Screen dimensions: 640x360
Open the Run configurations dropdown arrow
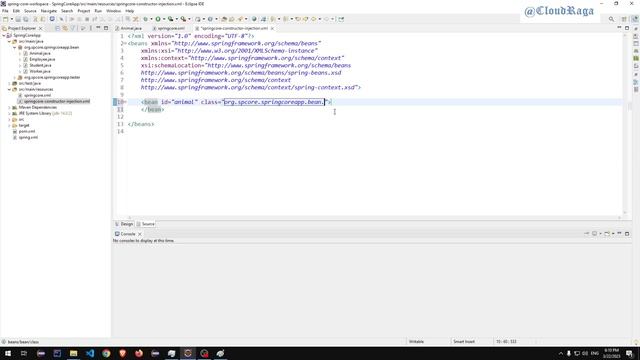click(164, 19)
